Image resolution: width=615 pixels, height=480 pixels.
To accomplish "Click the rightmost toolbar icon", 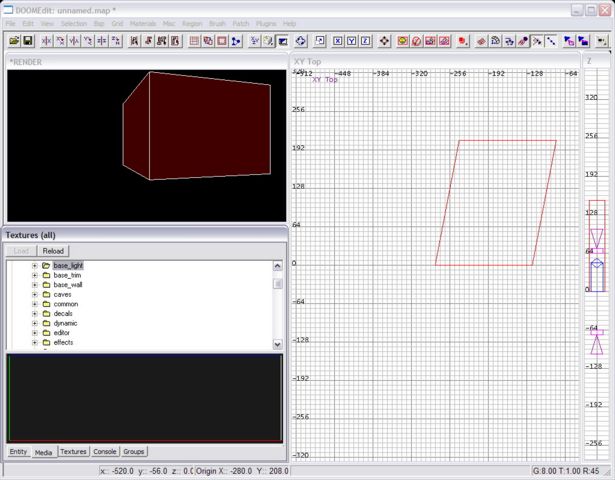I will tap(602, 41).
